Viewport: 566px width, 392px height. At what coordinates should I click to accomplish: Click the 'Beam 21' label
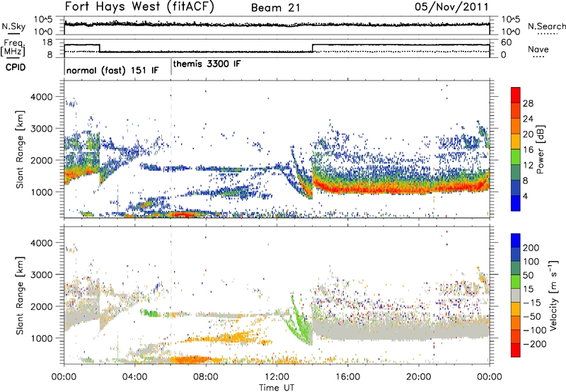click(x=276, y=8)
